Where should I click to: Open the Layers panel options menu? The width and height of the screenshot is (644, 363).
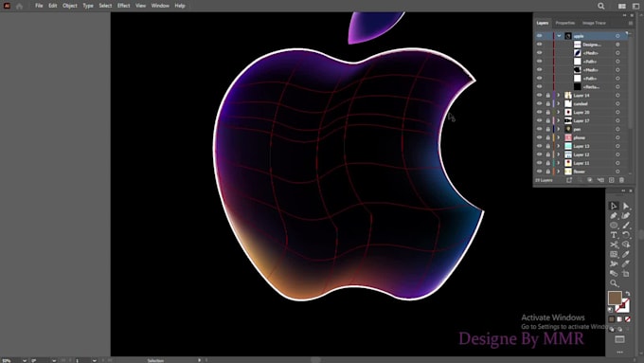point(631,23)
